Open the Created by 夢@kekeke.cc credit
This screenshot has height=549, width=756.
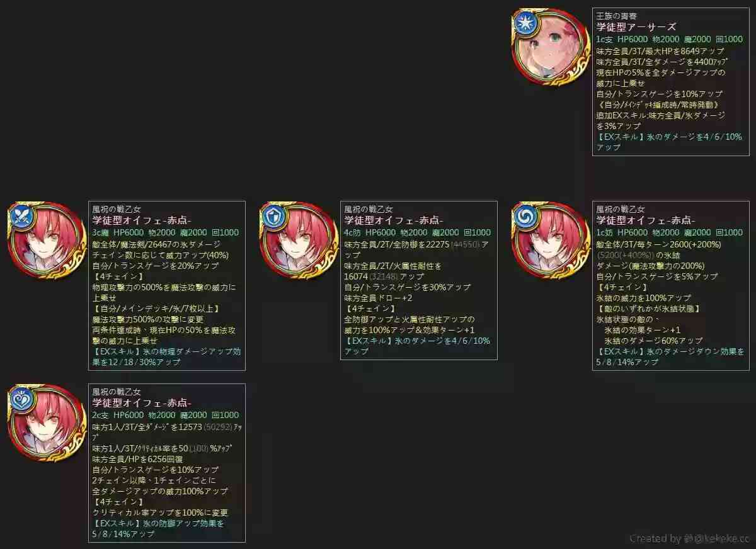click(689, 538)
